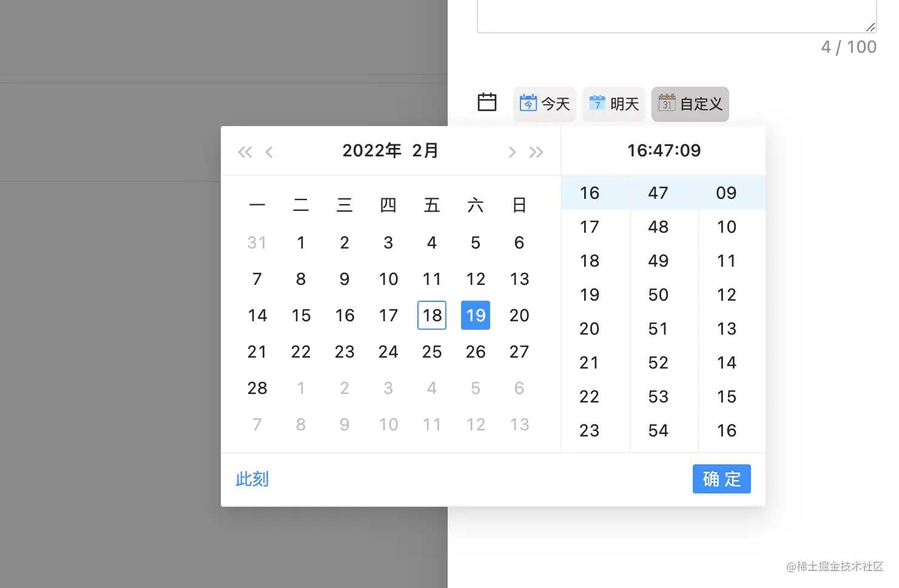Viewport: 899px width, 588px height.
Task: Select hour 16 in the time column
Action: pyautogui.click(x=596, y=193)
